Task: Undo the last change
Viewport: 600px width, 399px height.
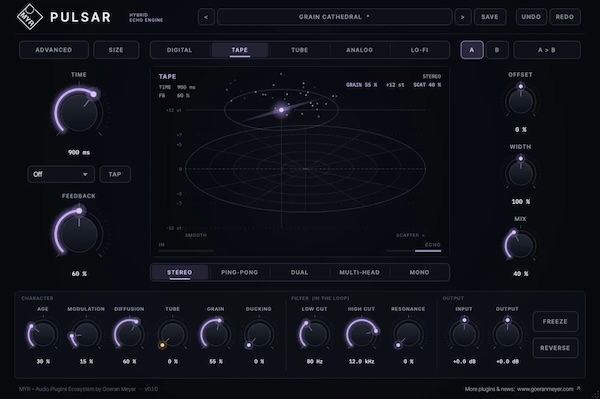Action: click(531, 17)
